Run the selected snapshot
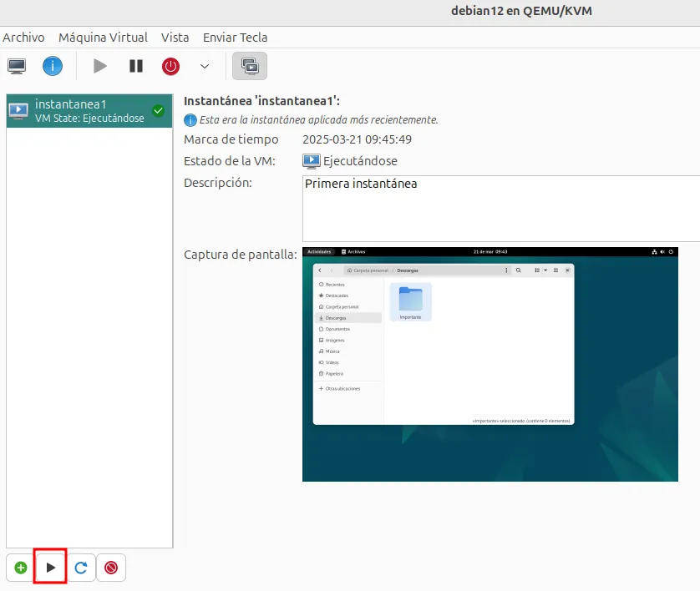The image size is (700, 591). pos(50,568)
